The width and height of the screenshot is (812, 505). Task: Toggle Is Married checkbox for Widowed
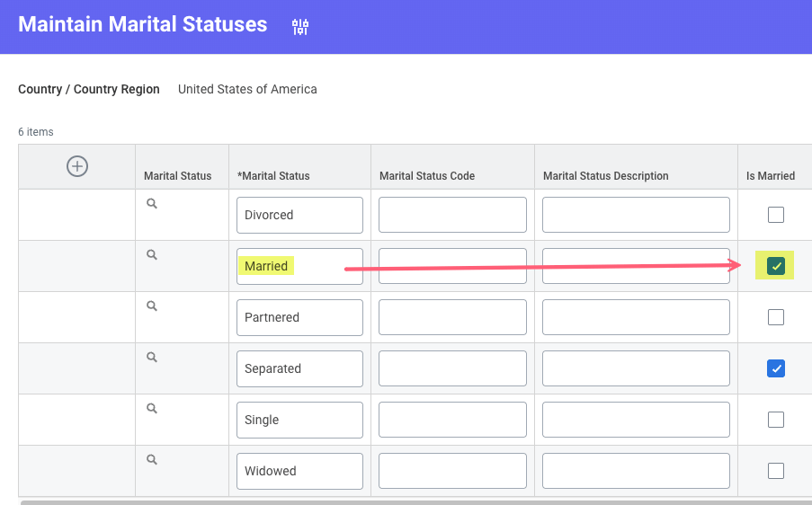776,471
